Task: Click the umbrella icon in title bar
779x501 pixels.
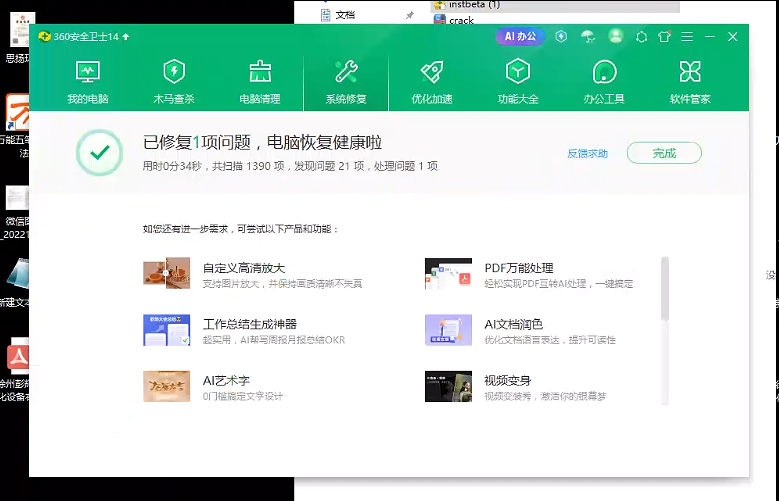Action: pos(588,36)
